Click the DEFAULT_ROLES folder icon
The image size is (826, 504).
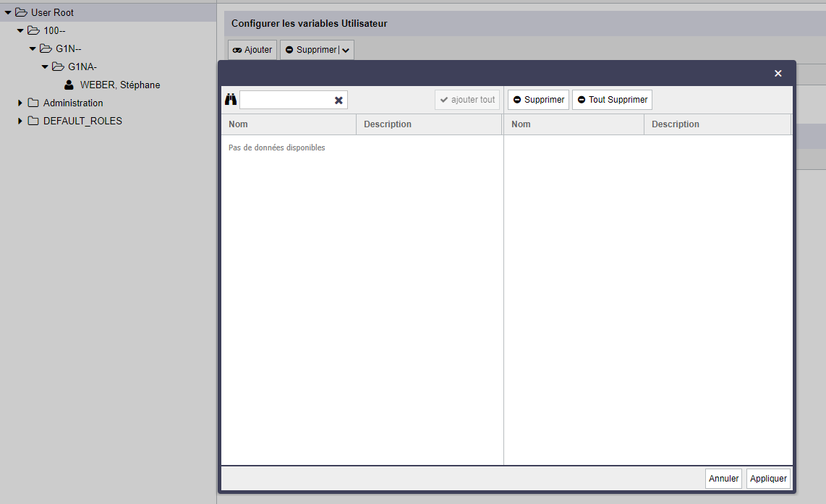click(x=33, y=121)
